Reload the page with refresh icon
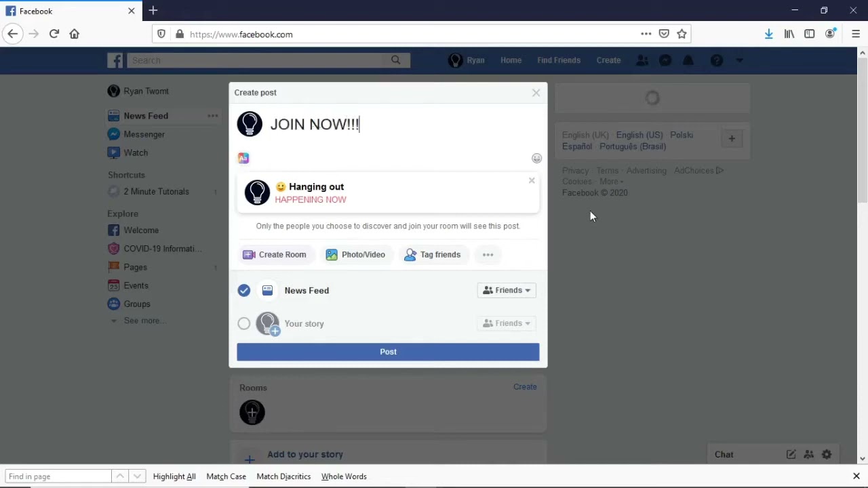Image resolution: width=868 pixels, height=488 pixels. point(54,34)
